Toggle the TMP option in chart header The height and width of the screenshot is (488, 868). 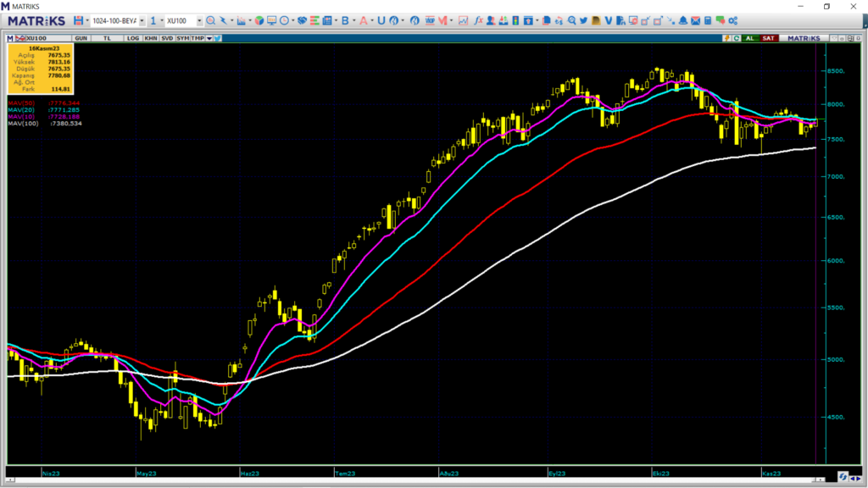point(197,38)
